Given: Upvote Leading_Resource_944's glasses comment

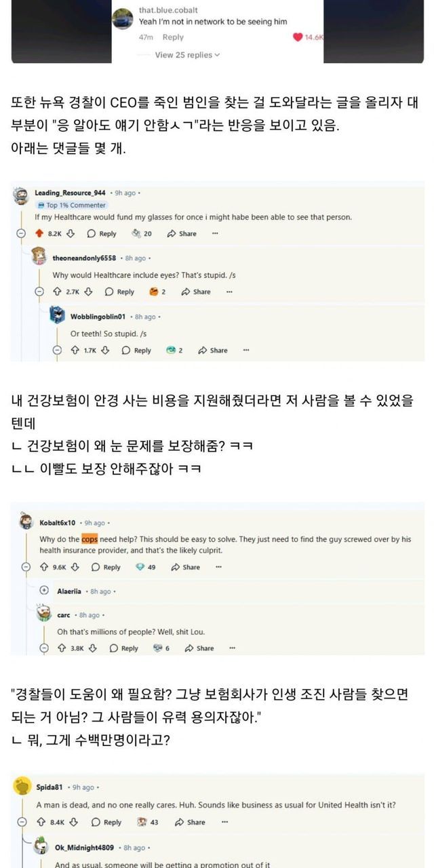Looking at the screenshot, I should (x=39, y=233).
